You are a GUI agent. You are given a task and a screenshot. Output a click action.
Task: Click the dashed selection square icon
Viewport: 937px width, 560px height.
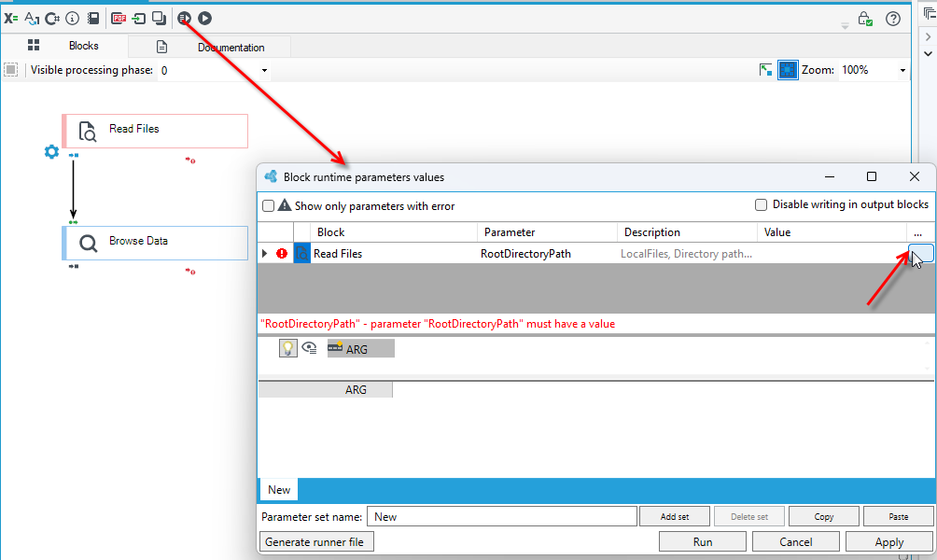tap(11, 70)
